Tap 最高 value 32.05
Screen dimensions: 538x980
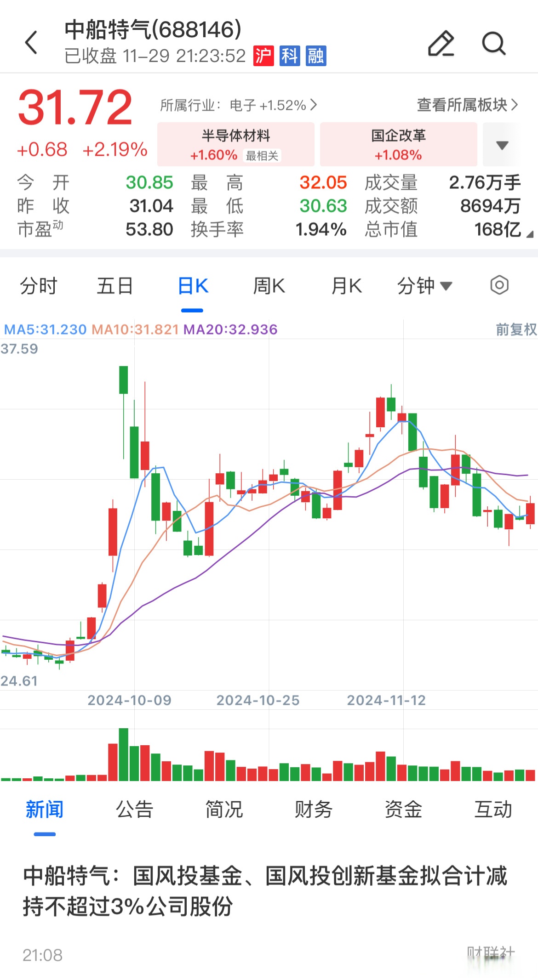(323, 182)
